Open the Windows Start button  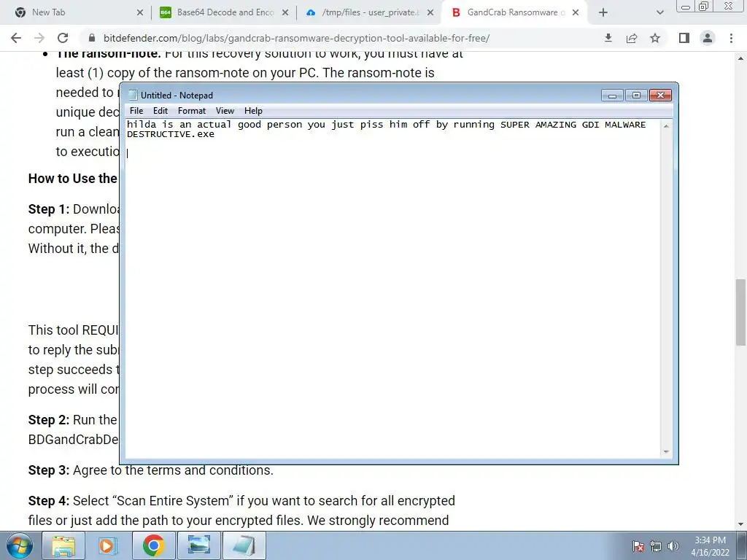pyautogui.click(x=20, y=546)
